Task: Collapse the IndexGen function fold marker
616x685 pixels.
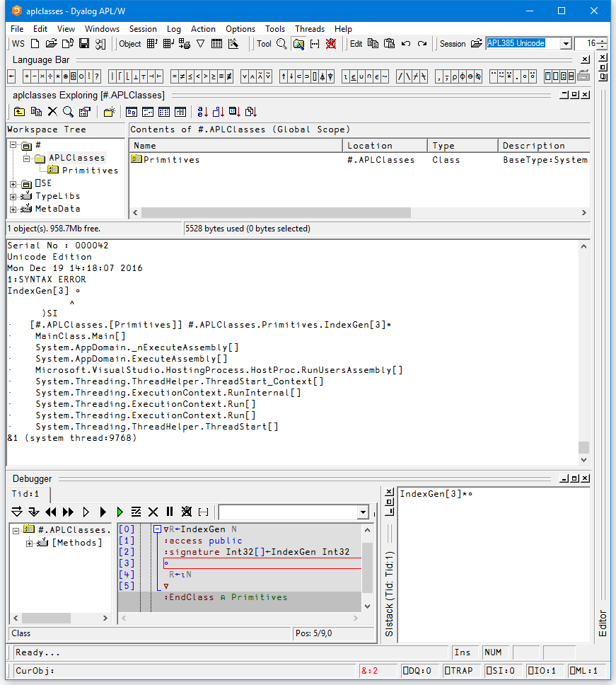Action: (158, 529)
